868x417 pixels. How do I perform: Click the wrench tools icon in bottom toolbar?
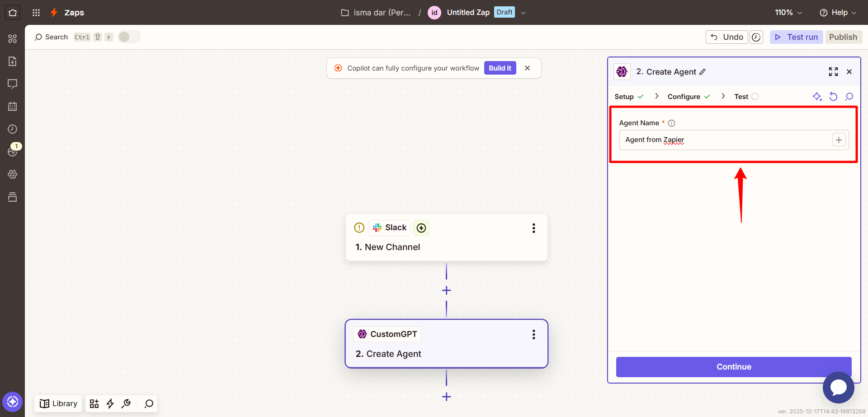tap(126, 403)
